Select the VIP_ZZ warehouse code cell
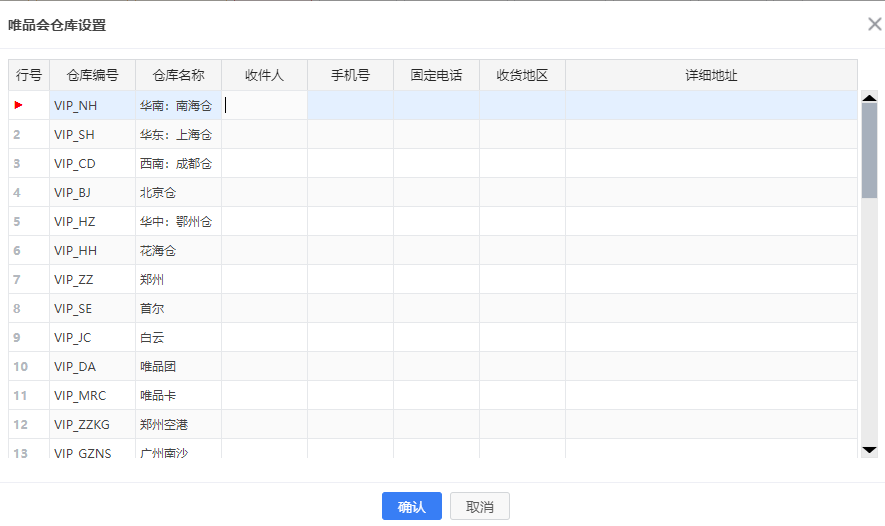The width and height of the screenshot is (885, 526). pos(93,279)
